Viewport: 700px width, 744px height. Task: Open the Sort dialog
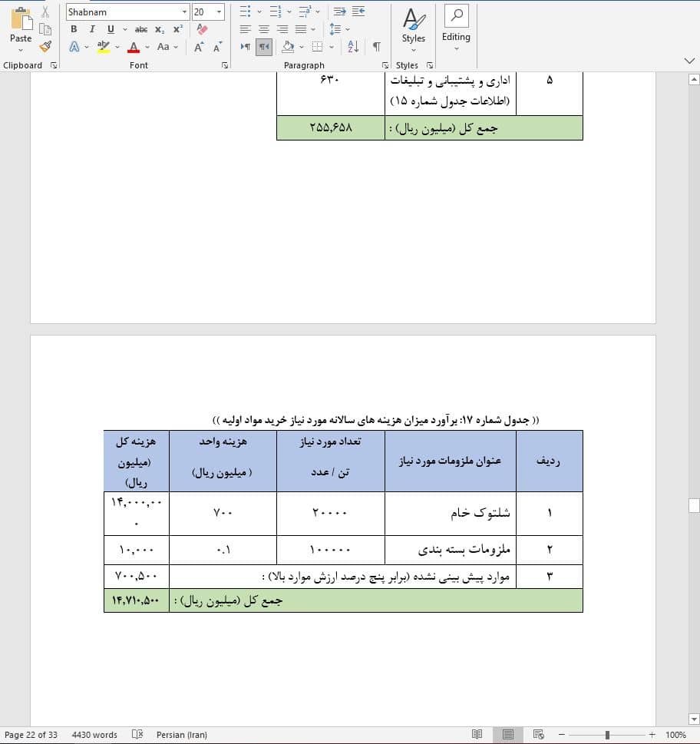(x=352, y=47)
